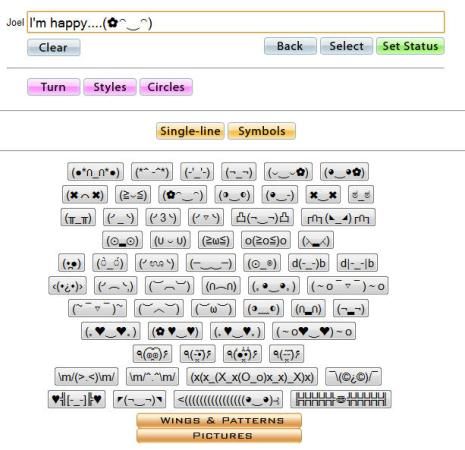Choose the d(-_-)b headphones emoticon
This screenshot has height=450, width=465.
click(x=308, y=263)
